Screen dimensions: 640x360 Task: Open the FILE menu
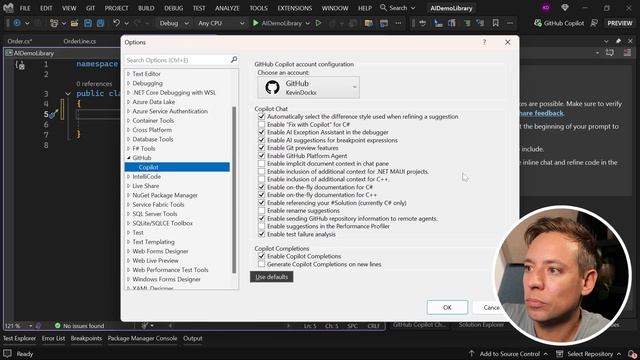[25, 8]
